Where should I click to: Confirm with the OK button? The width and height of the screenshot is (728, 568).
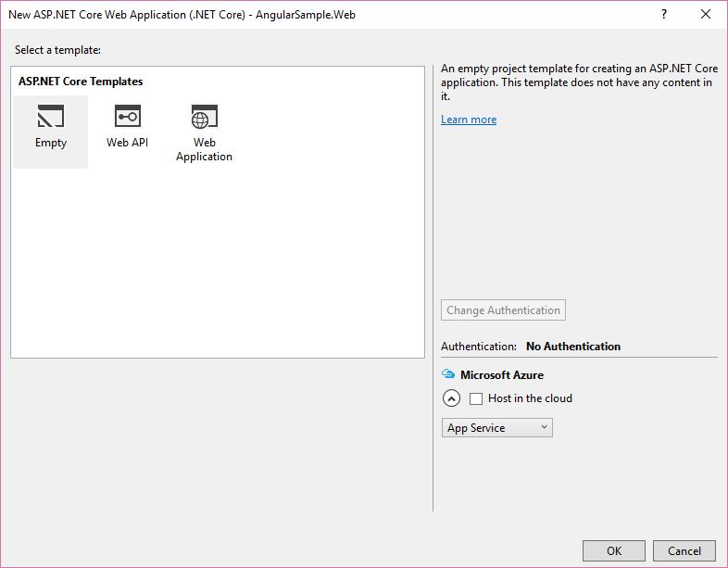point(614,550)
